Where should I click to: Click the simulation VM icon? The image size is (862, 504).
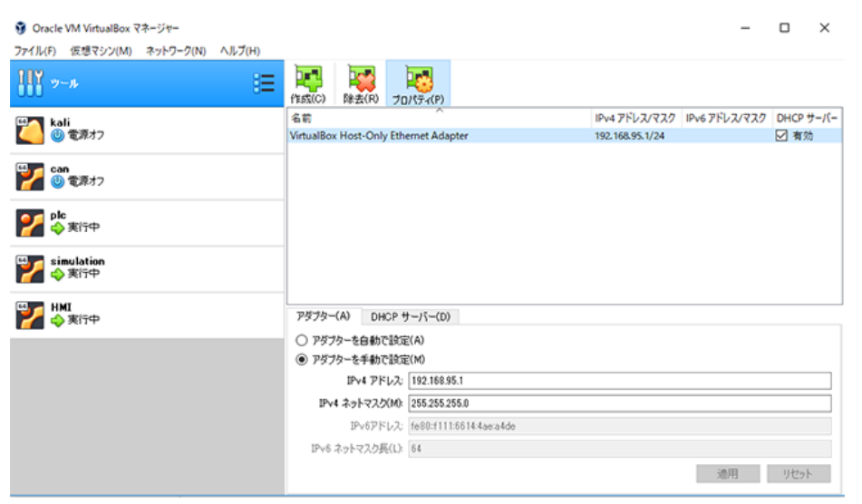point(30,268)
